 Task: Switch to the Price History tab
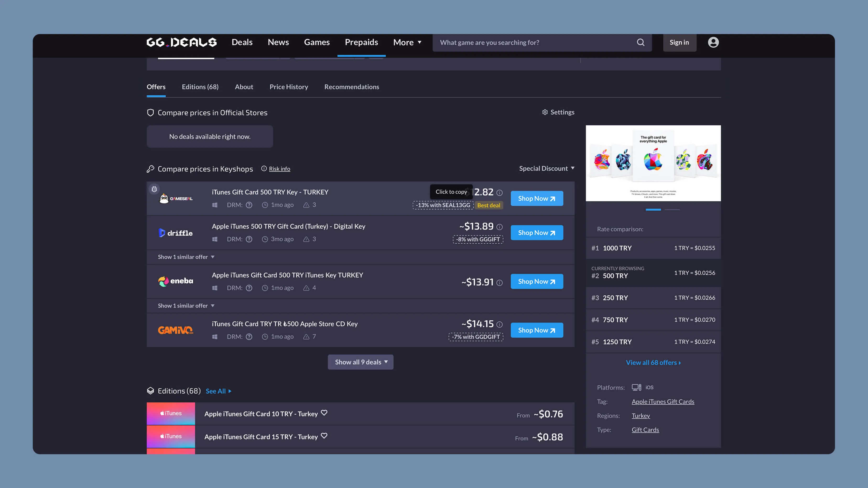289,87
